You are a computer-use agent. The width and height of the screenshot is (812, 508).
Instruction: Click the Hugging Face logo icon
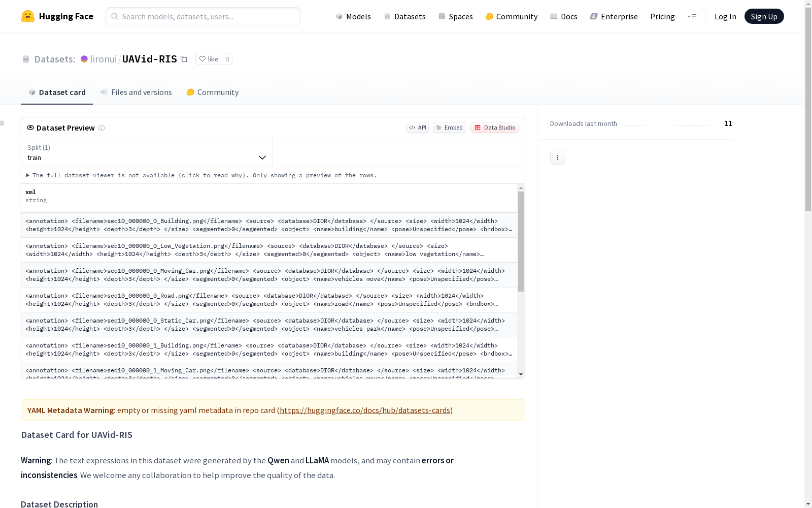(x=28, y=16)
